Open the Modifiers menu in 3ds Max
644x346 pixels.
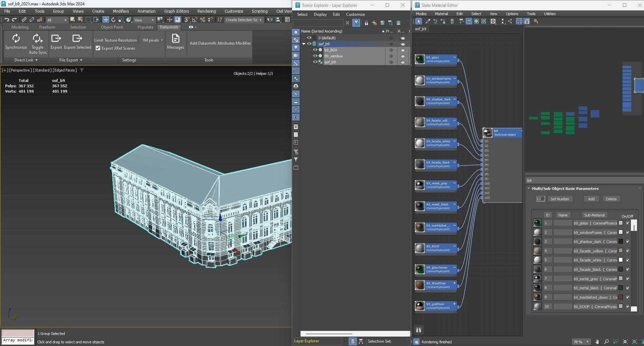121,11
